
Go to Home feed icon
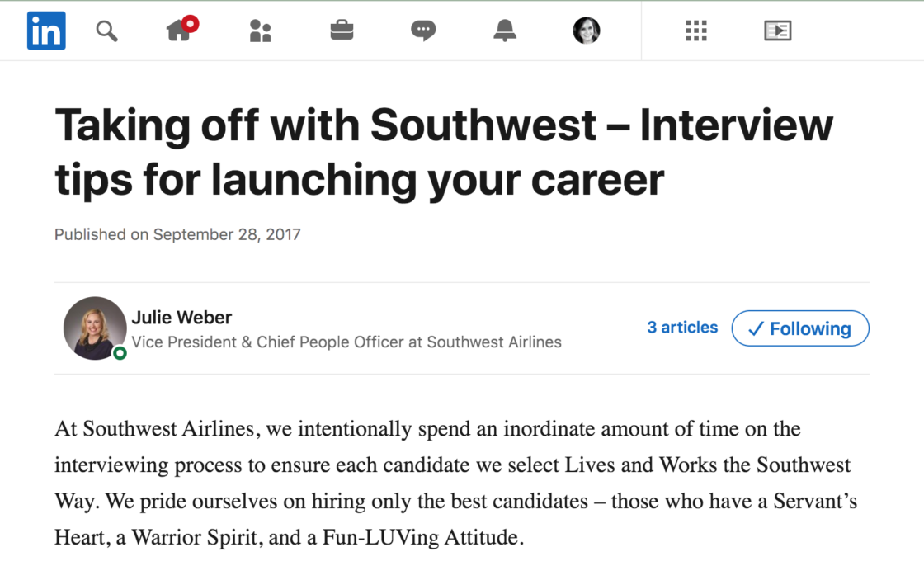(x=178, y=31)
